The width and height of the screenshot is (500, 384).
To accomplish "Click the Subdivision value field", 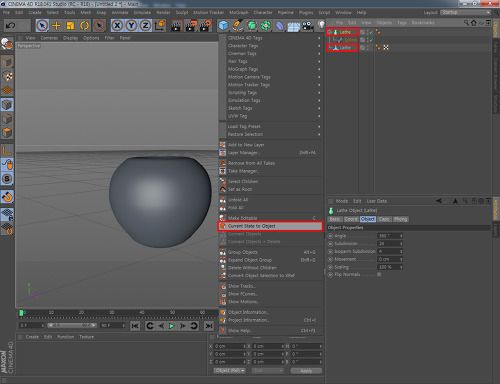I will coord(390,244).
